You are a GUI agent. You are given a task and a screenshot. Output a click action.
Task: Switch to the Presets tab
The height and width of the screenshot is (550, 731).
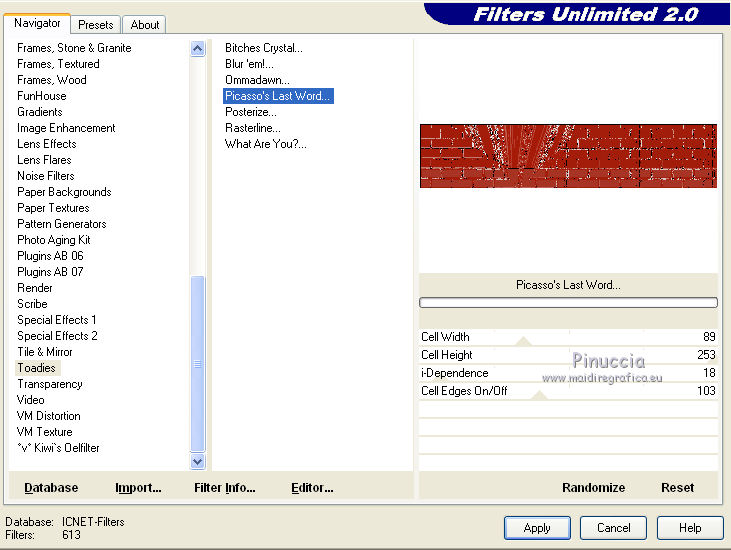96,25
